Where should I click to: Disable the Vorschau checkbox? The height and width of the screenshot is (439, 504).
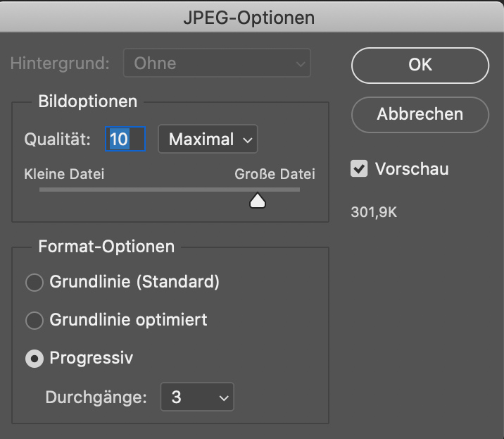click(360, 169)
